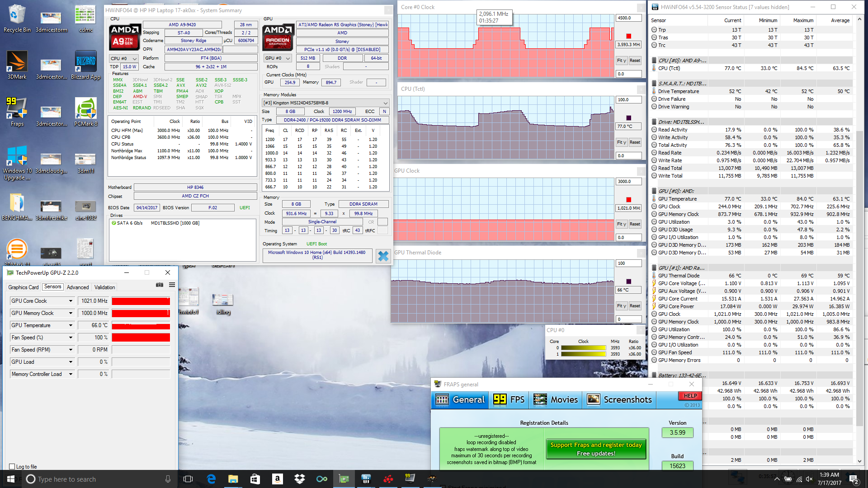This screenshot has width=868, height=488.
Task: Open the Screenshots tab in Fraps
Action: 619,399
